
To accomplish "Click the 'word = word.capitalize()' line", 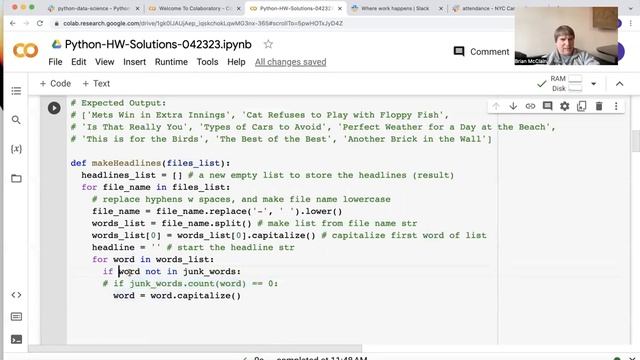I will tap(177, 296).
